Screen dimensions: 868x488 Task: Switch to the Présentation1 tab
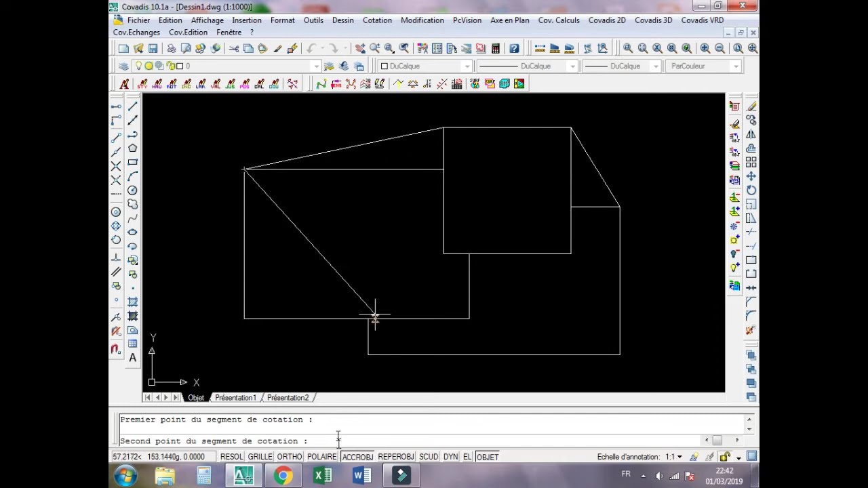coord(235,398)
